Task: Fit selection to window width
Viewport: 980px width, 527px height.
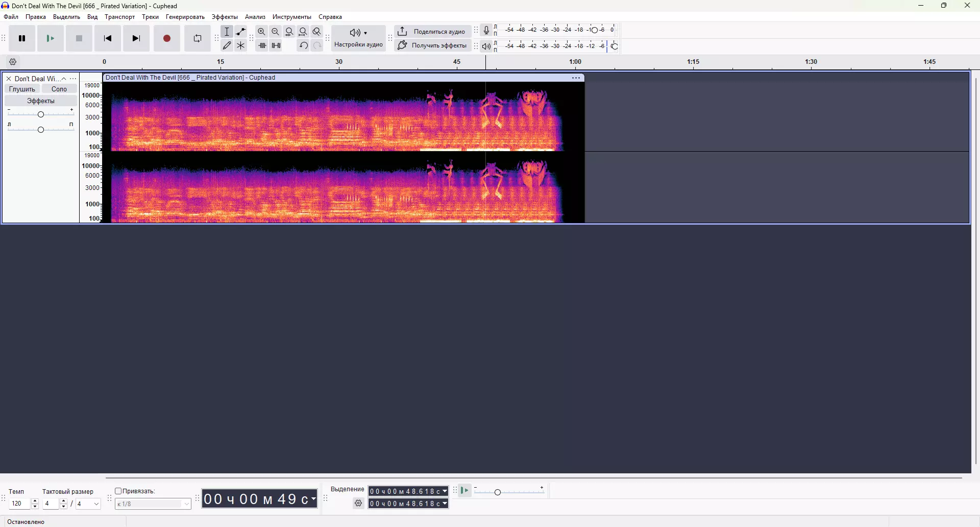Action: (x=289, y=32)
